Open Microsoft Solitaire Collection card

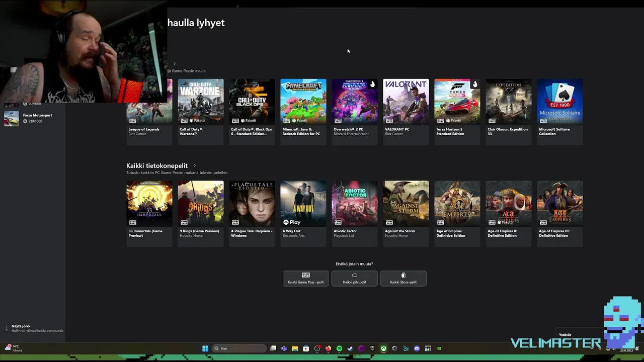[560, 112]
